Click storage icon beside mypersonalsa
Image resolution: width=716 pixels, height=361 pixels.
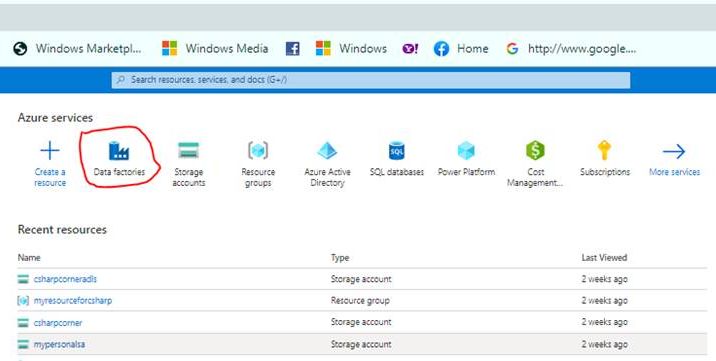click(23, 345)
